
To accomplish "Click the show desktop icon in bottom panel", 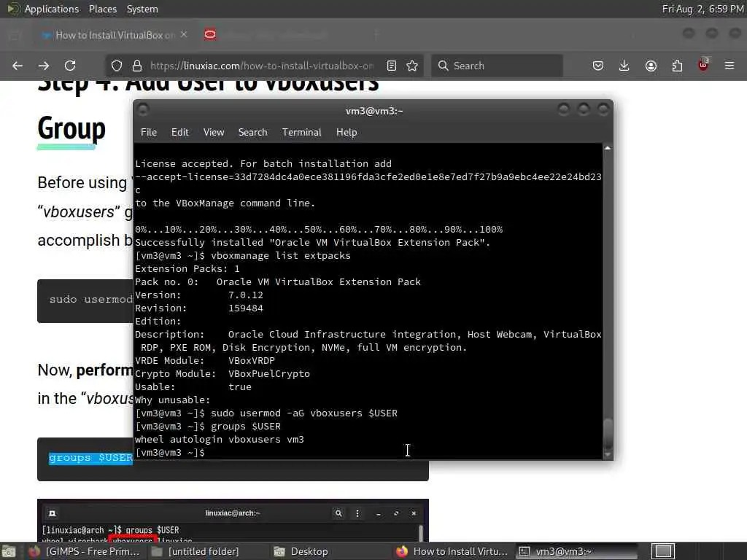I will click(8, 551).
